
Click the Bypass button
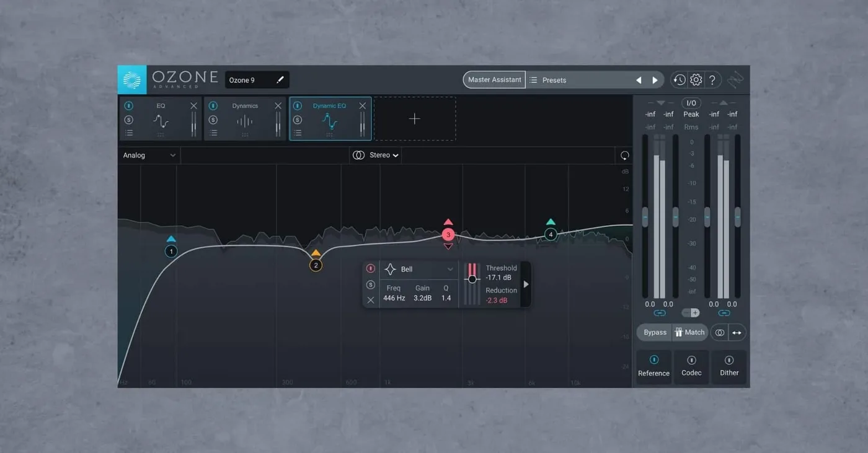click(x=655, y=333)
